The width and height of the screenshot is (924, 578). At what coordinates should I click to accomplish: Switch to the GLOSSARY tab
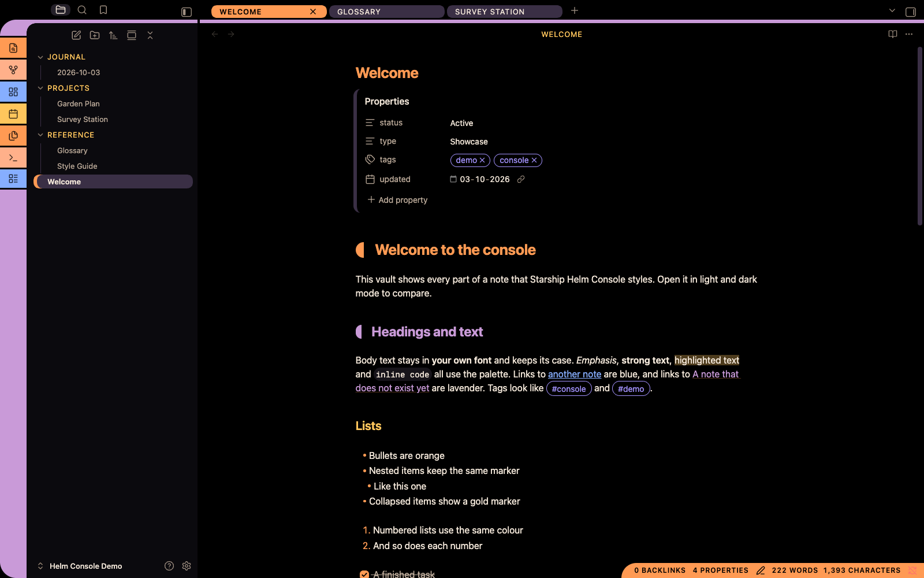coord(386,12)
